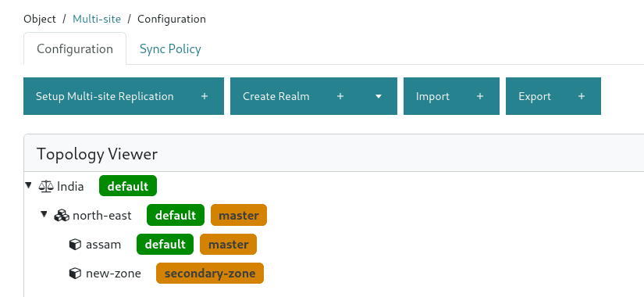The width and height of the screenshot is (644, 297).
Task: Click the master badge next to north-east
Action: point(239,215)
